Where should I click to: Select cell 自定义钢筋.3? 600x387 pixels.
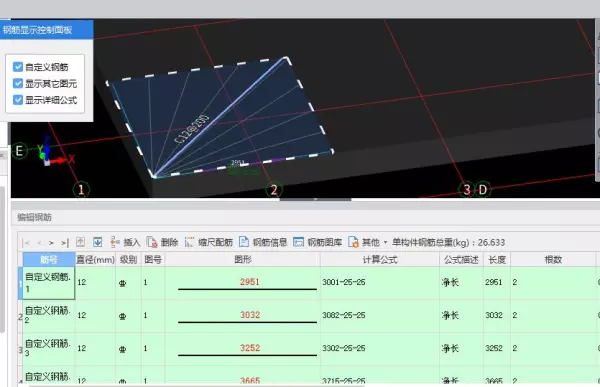(x=49, y=349)
